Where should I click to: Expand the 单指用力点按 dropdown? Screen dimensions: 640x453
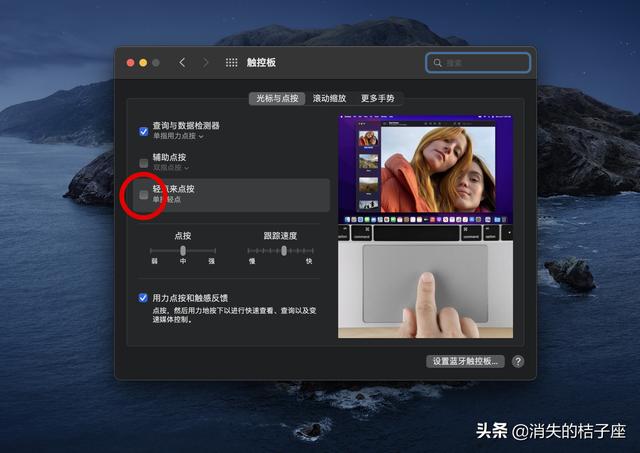pos(178,136)
